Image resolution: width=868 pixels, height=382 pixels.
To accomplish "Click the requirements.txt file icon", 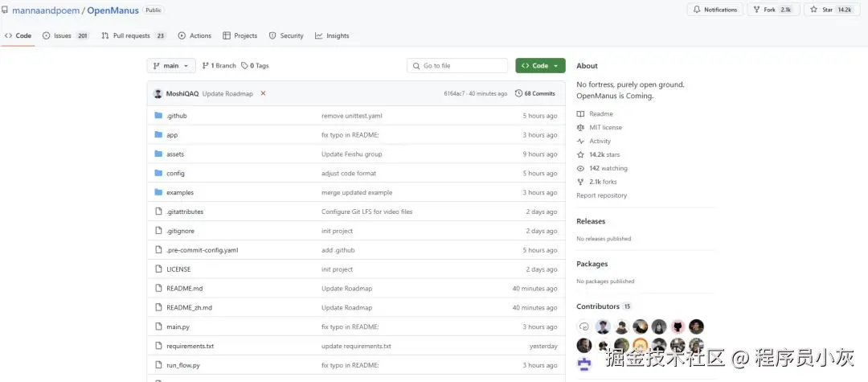I will (158, 346).
